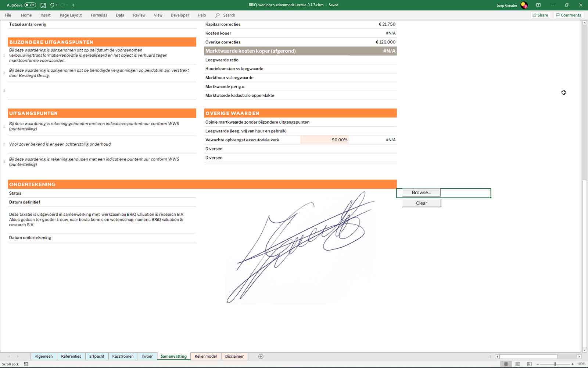Click the zoom slider handle
The height and width of the screenshot is (368, 588).
(555, 364)
